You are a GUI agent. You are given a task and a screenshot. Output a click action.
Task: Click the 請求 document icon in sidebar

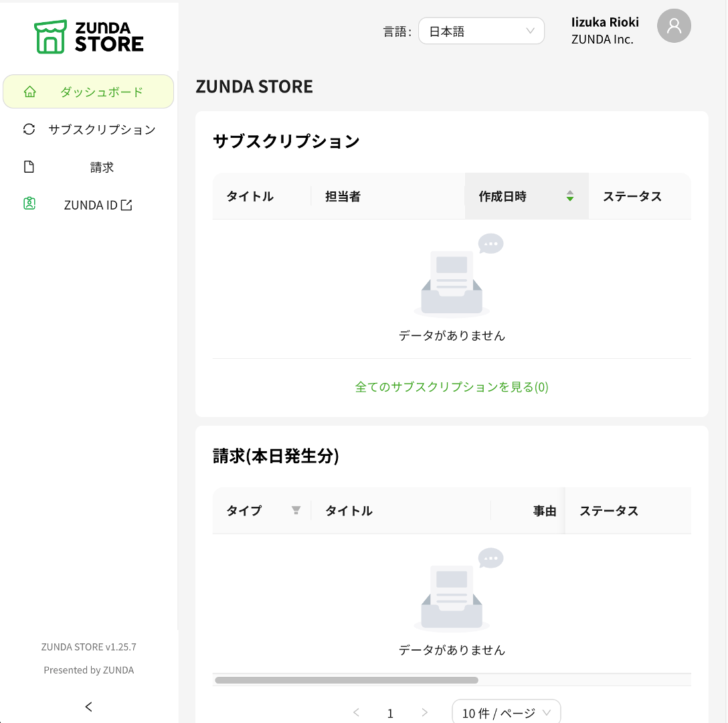[29, 167]
